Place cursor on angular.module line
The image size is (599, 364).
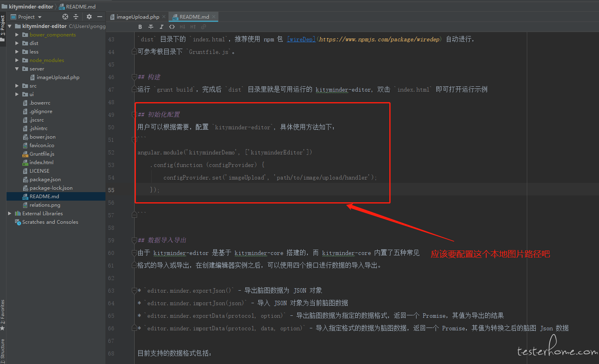tap(225, 152)
